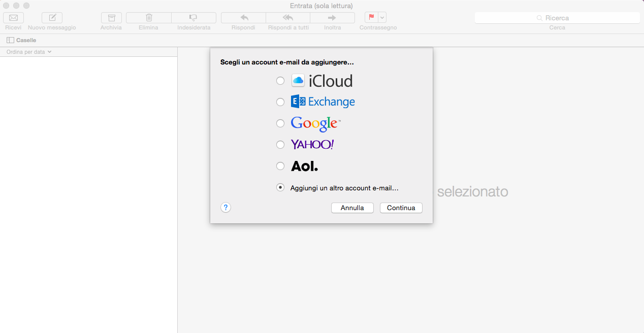Toggle the Caselle mailboxes sidebar button
644x333 pixels.
21,40
